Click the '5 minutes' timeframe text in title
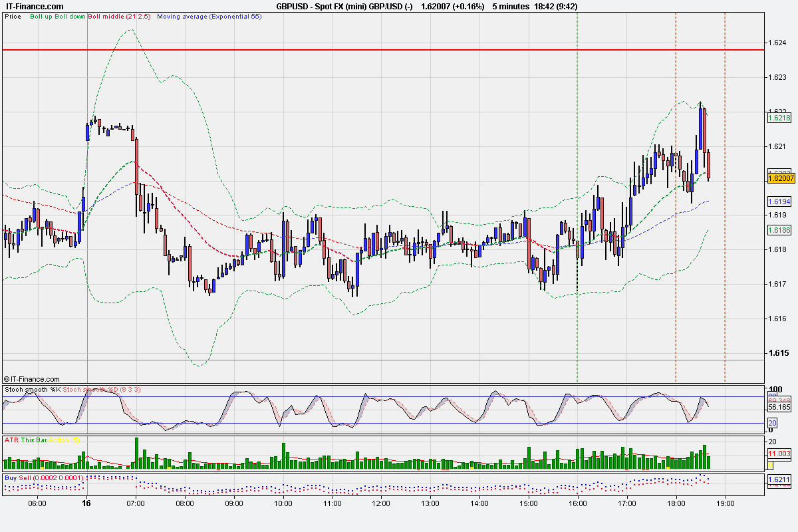Screen dimensions: 798x532 [511, 6]
